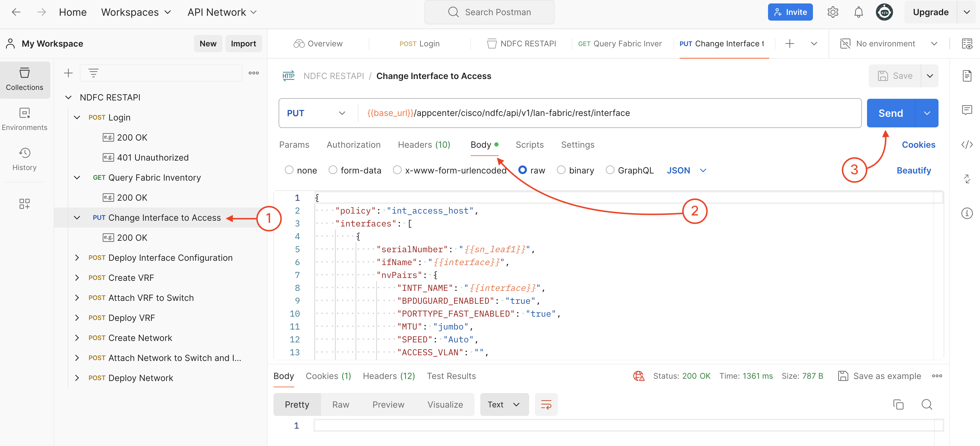Open the No environment selector
The height and width of the screenshot is (446, 980).
pos(888,44)
